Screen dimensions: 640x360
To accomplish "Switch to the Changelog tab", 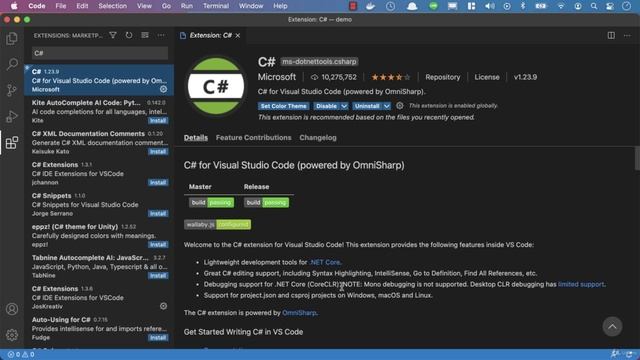I will click(x=318, y=138).
